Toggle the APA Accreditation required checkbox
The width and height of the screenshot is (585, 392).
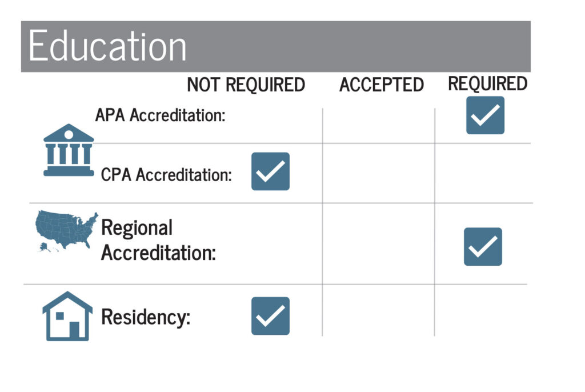click(x=485, y=115)
